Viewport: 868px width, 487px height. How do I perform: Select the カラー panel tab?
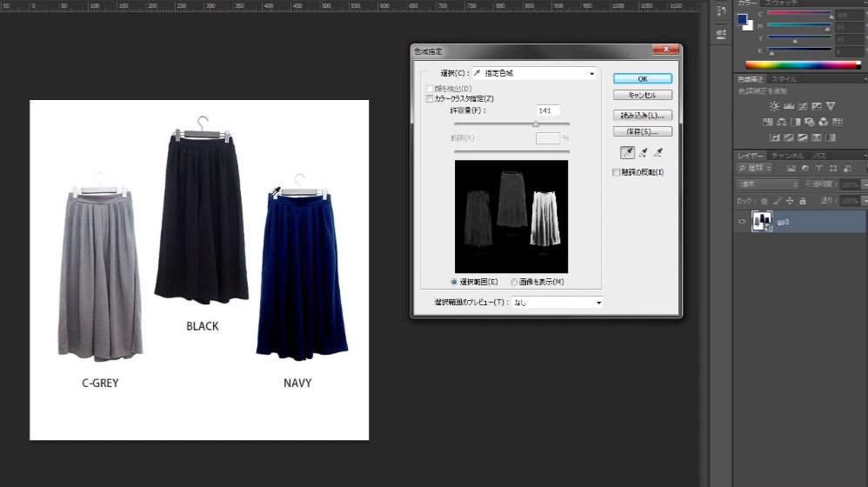(747, 3)
